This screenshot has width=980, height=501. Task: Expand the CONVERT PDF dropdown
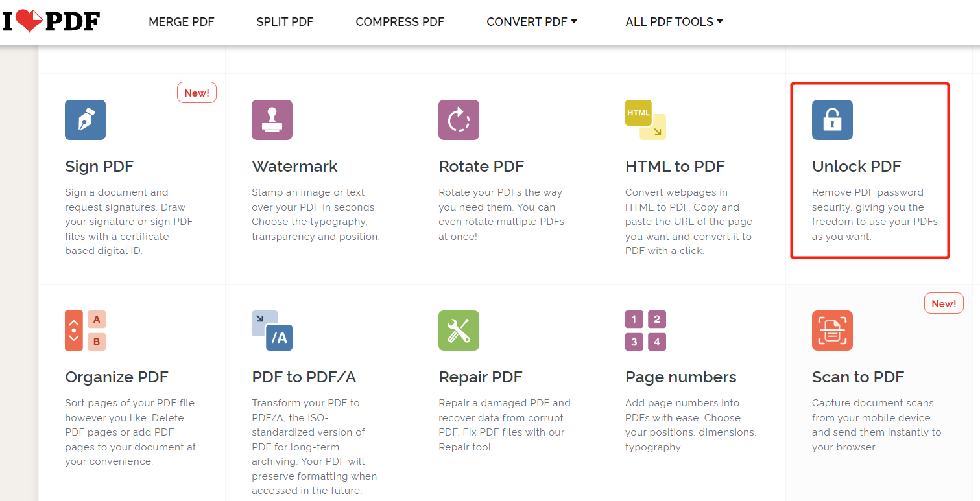pos(532,21)
